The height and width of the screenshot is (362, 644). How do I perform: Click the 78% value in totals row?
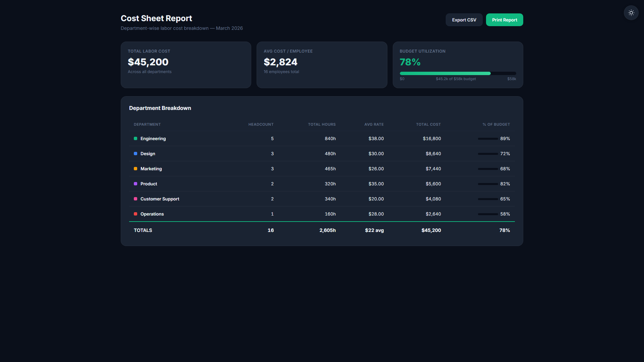pos(504,230)
